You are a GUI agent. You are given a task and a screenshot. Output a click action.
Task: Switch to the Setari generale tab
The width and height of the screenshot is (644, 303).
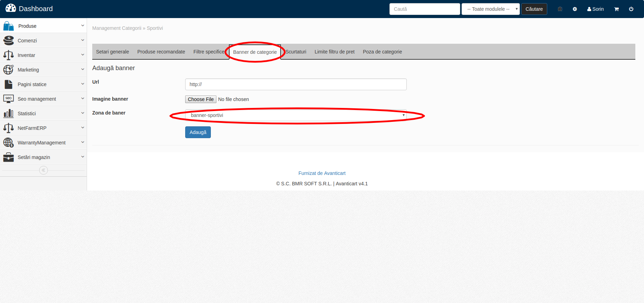[112, 52]
